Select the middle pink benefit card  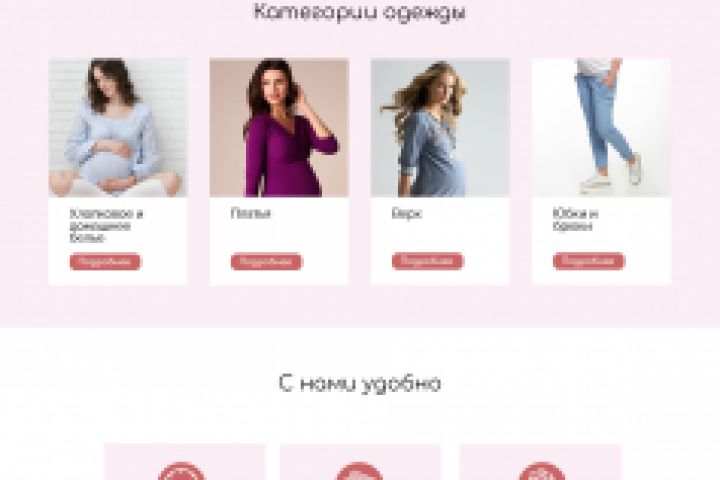[x=360, y=462]
